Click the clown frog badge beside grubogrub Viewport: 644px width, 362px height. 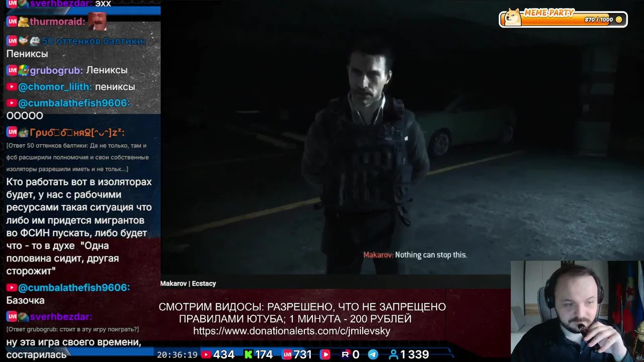(x=23, y=70)
